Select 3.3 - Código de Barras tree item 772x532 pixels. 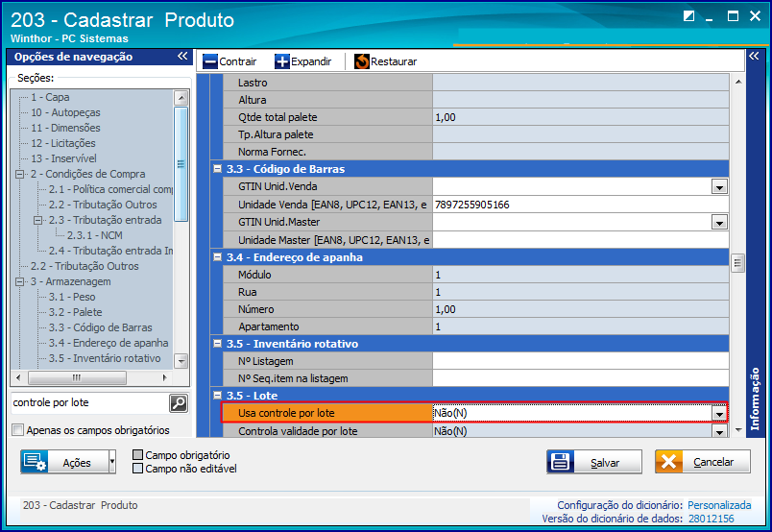click(101, 327)
